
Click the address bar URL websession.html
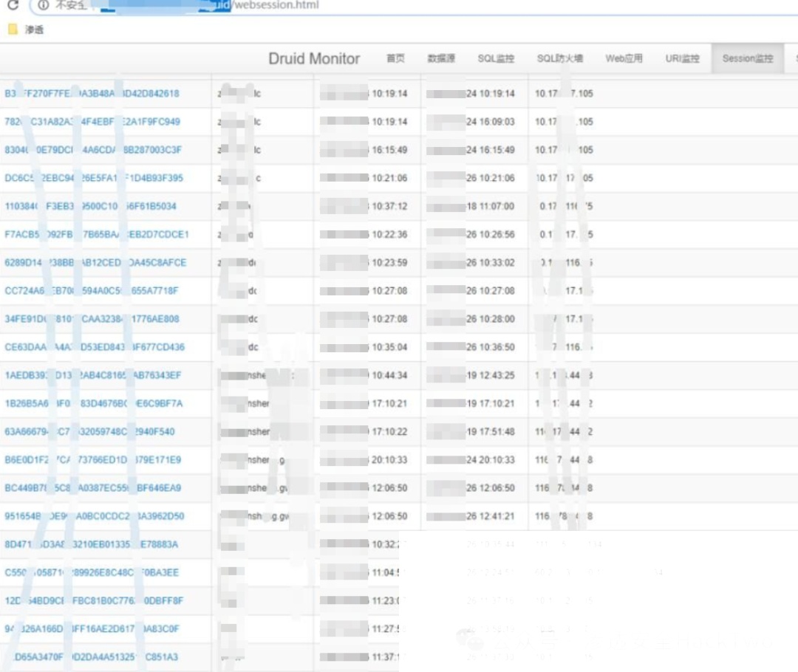click(x=276, y=5)
